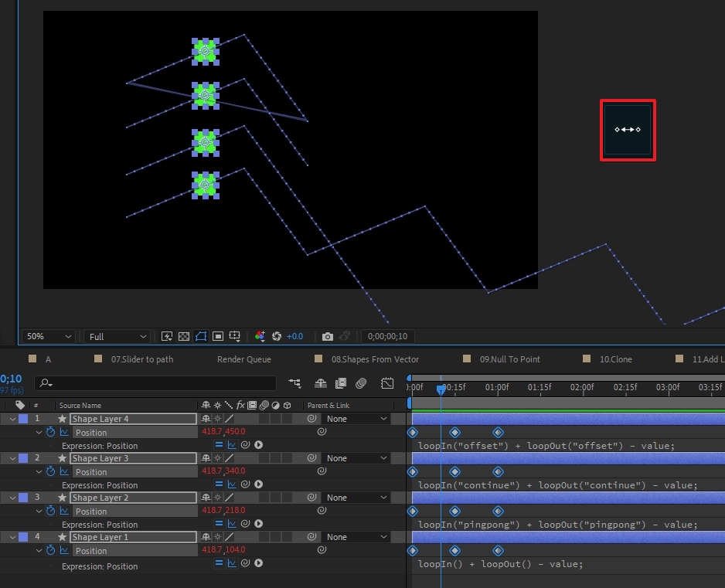
Task: Open expression language menu for Shape Layer 2
Action: [258, 524]
